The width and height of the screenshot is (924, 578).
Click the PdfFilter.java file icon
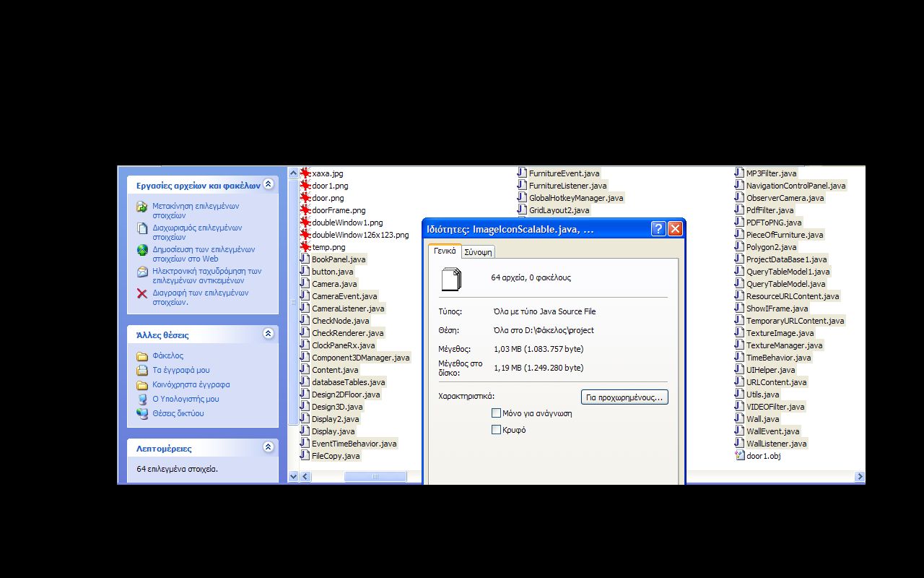click(x=739, y=210)
